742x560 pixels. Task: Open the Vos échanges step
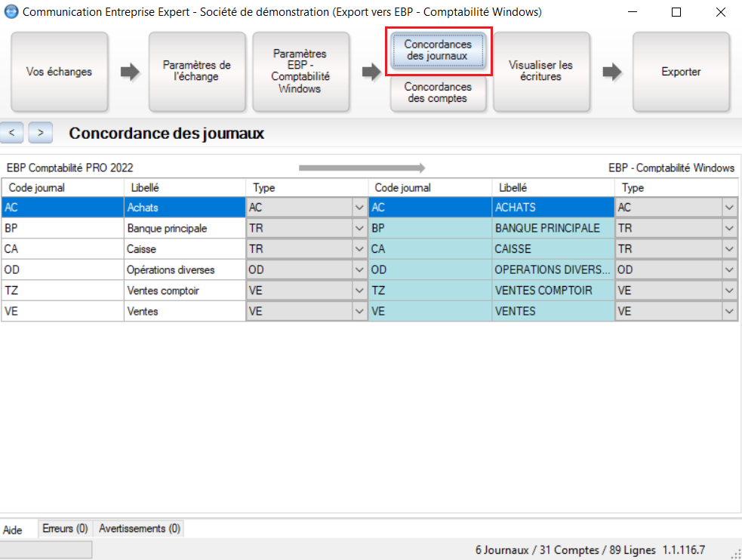point(60,72)
